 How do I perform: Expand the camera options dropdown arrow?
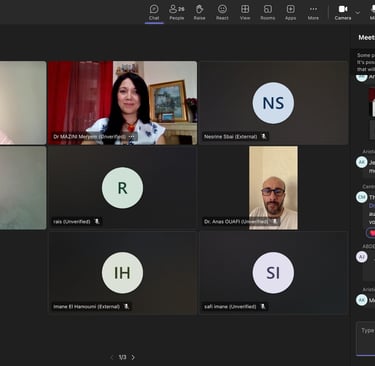point(358,13)
